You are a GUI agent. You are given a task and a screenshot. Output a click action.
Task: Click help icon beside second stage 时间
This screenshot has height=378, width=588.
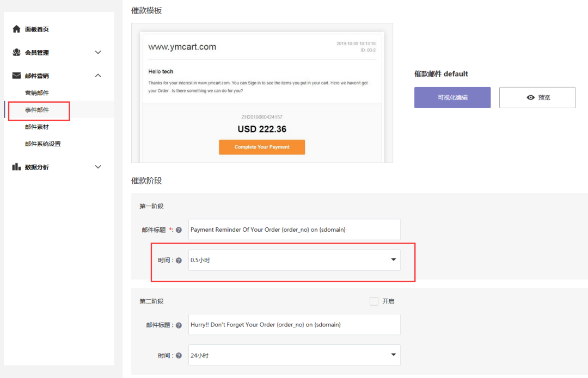click(179, 356)
